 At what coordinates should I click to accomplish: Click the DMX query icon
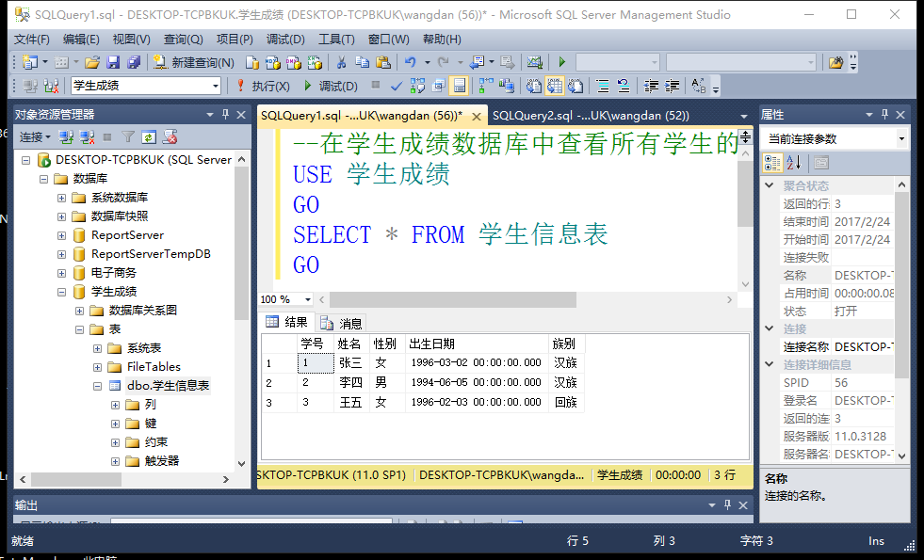tap(294, 62)
